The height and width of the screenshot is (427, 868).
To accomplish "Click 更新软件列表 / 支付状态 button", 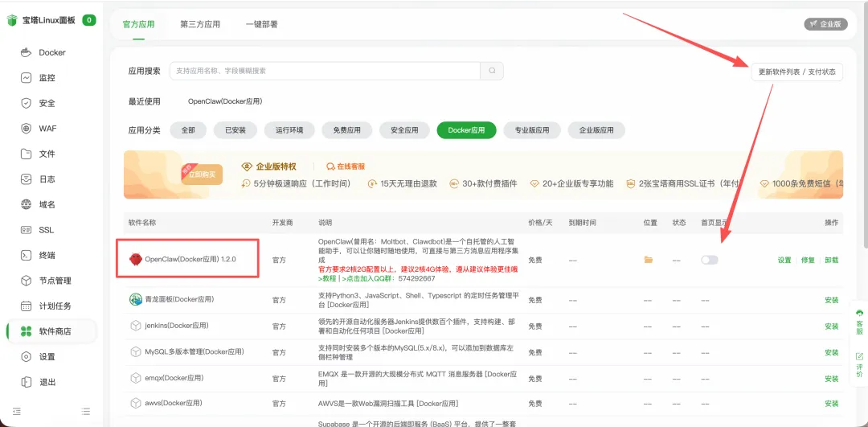I will pos(796,72).
